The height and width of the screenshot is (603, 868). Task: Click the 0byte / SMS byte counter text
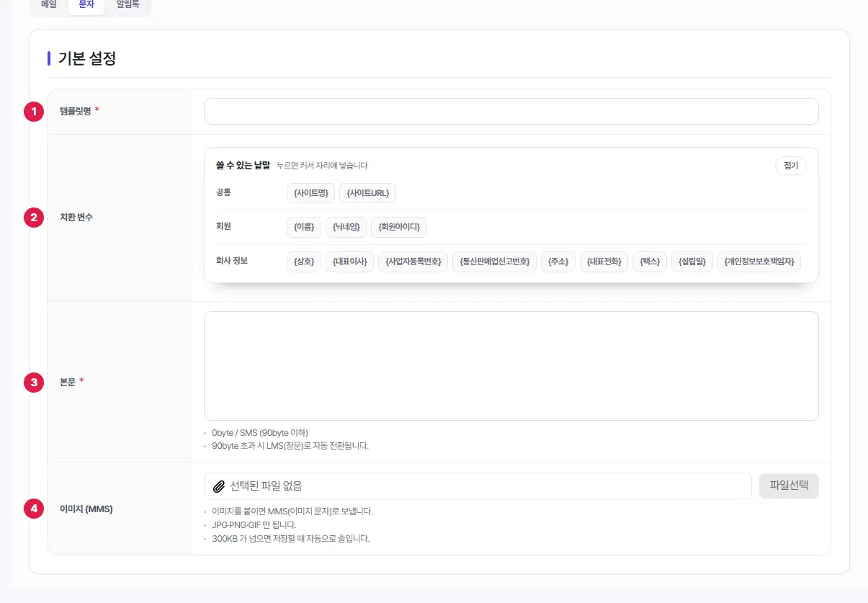coord(260,433)
